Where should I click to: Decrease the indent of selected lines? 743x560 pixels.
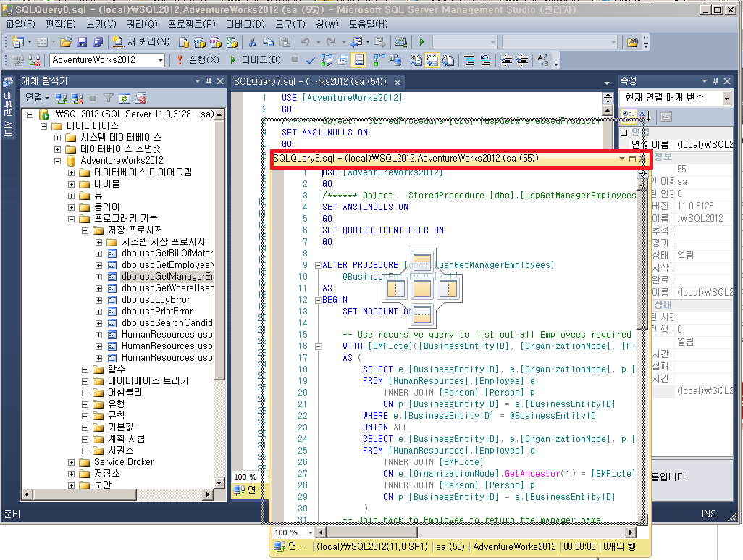pos(506,59)
